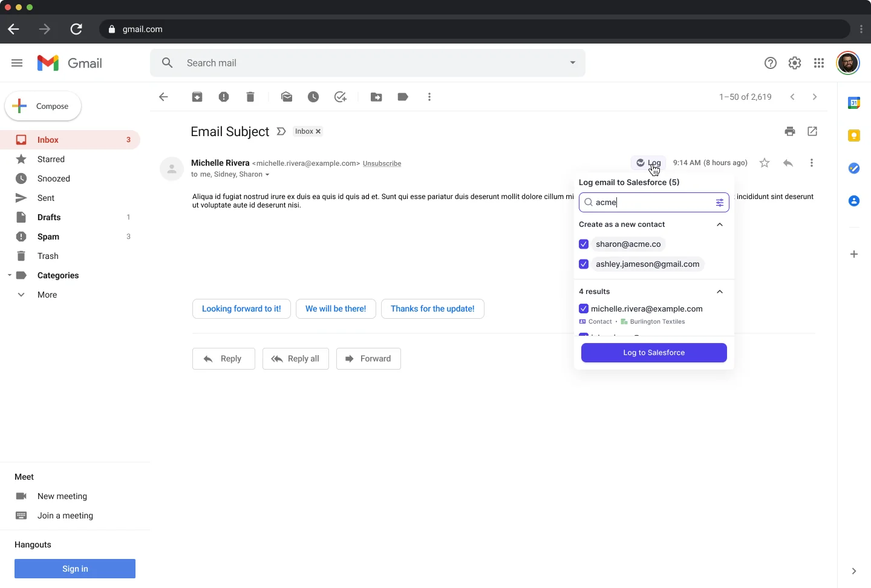Open the Gmail settings gear
This screenshot has height=588, width=871.
click(x=795, y=63)
